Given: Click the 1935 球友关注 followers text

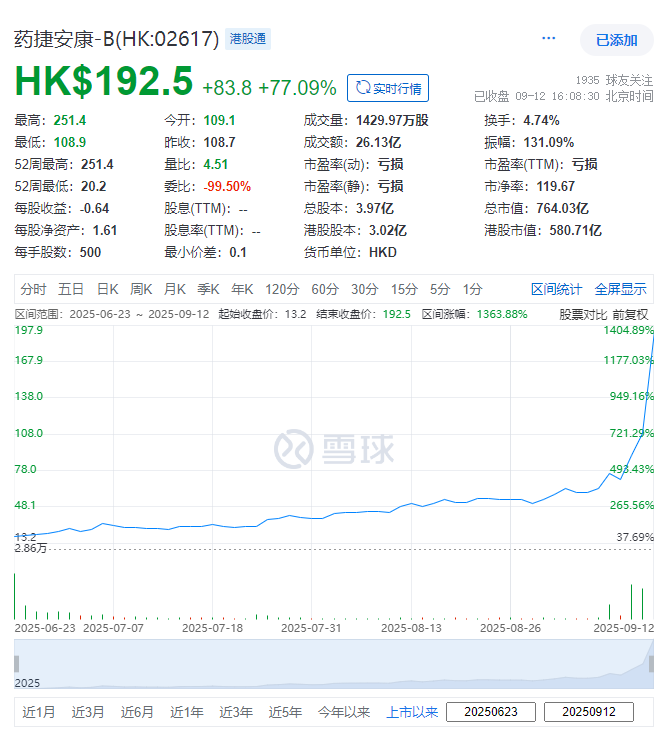Looking at the screenshot, I should pos(614,80).
